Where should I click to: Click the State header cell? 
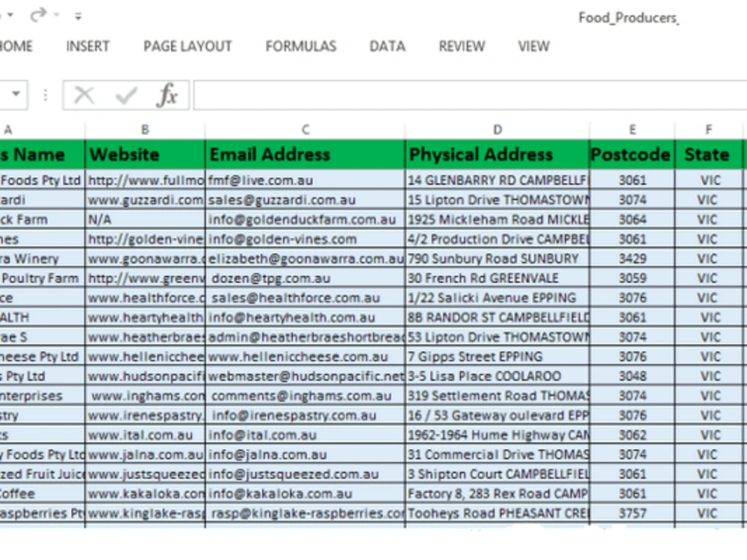click(709, 155)
